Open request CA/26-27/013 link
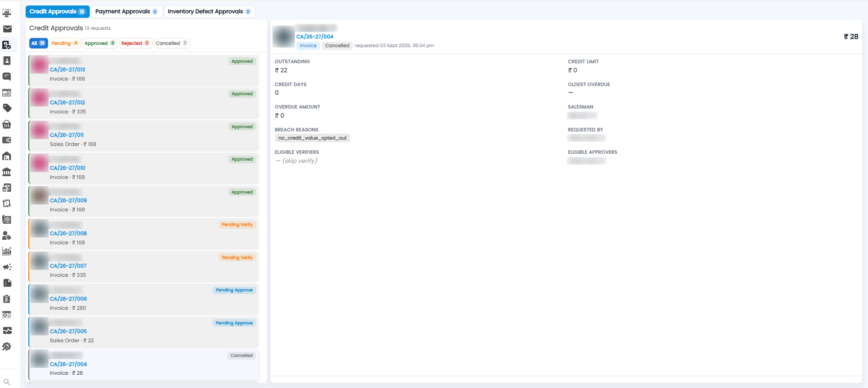This screenshot has width=868, height=388. (67, 70)
